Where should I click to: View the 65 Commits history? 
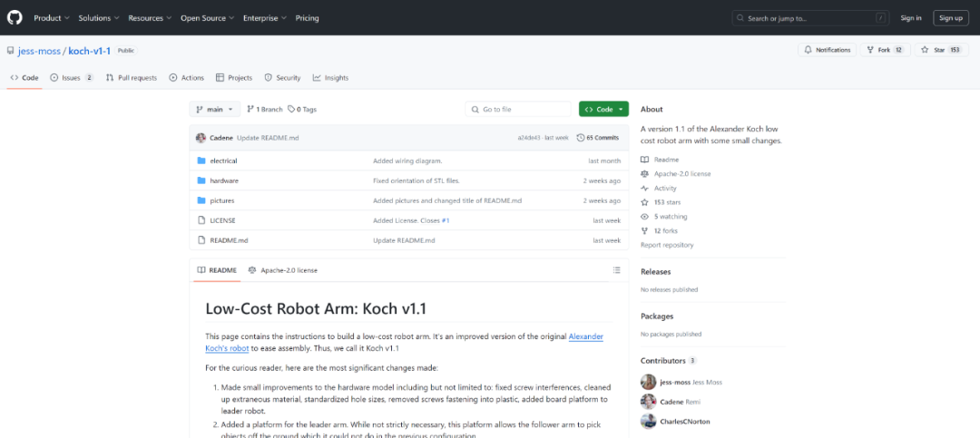coord(599,138)
